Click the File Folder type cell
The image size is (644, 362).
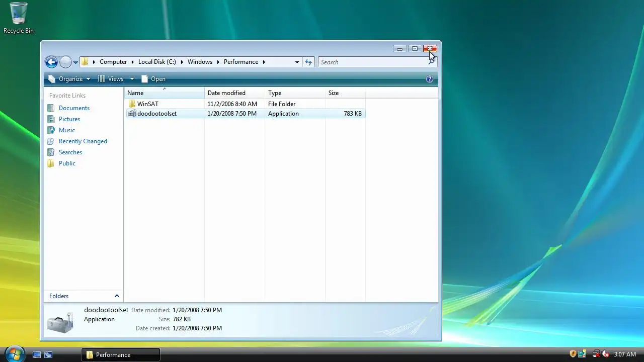click(282, 104)
